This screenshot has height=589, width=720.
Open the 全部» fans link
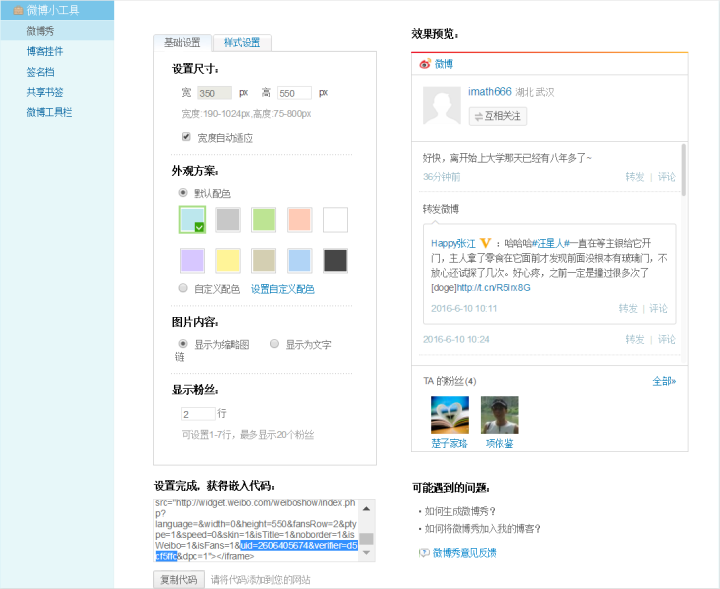click(x=664, y=381)
